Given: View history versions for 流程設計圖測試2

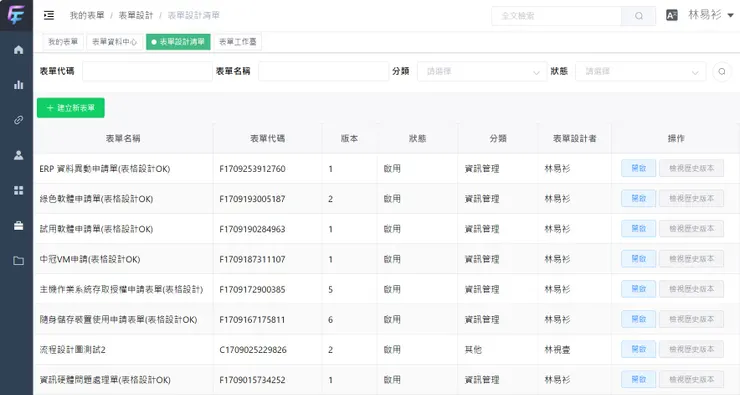Looking at the screenshot, I should (x=691, y=350).
